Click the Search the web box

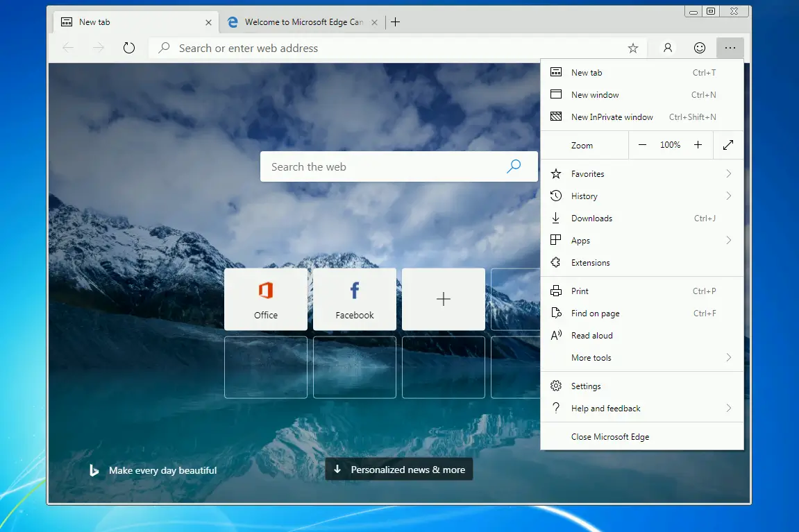(399, 166)
